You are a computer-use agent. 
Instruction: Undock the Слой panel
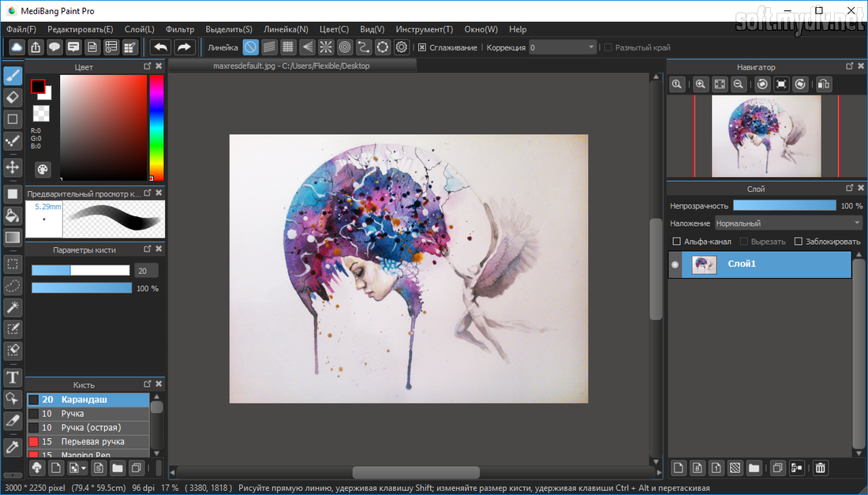(850, 188)
